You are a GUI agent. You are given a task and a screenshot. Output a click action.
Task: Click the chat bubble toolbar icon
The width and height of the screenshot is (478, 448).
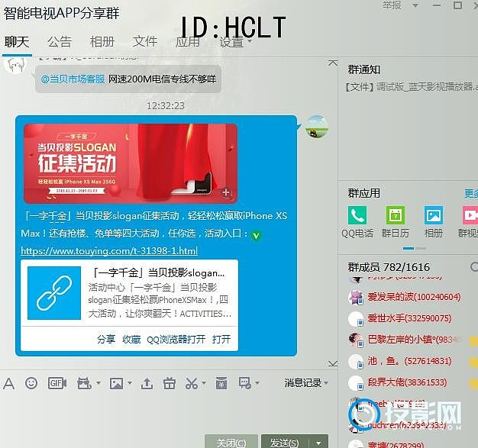(x=245, y=383)
